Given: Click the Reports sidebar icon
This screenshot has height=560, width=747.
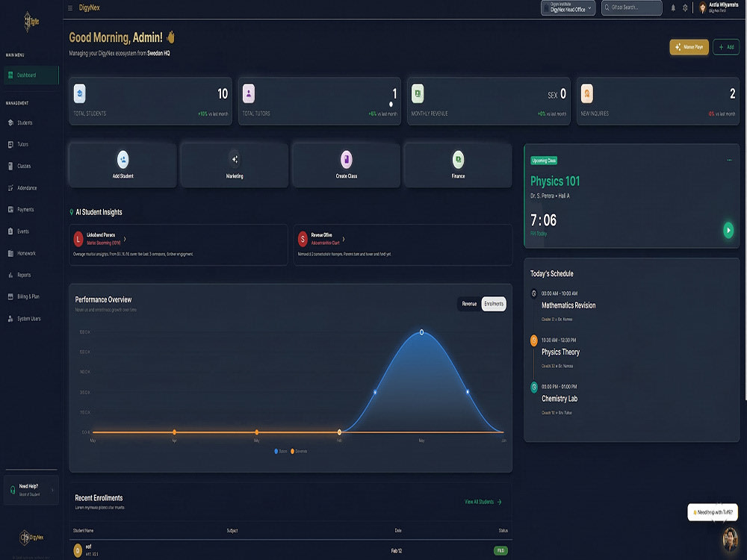Looking at the screenshot, I should pos(10,275).
